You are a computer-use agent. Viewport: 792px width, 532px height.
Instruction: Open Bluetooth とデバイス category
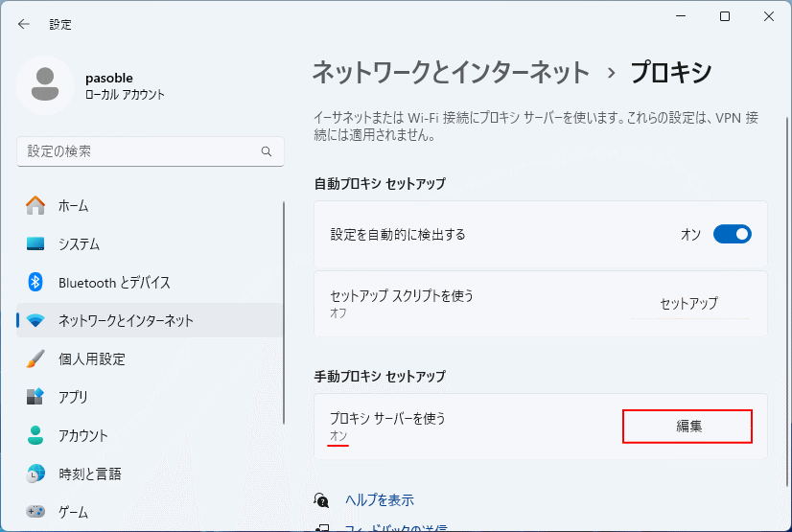tap(150, 282)
